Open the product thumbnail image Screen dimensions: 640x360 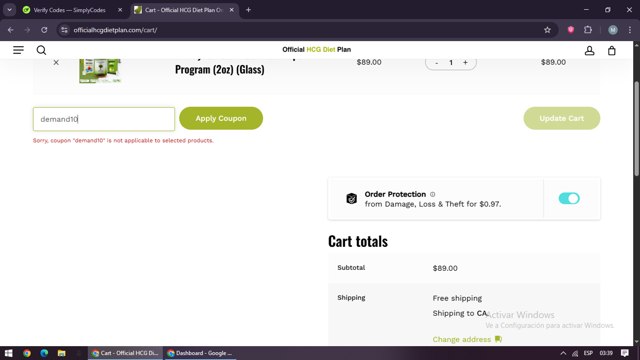pos(100,71)
